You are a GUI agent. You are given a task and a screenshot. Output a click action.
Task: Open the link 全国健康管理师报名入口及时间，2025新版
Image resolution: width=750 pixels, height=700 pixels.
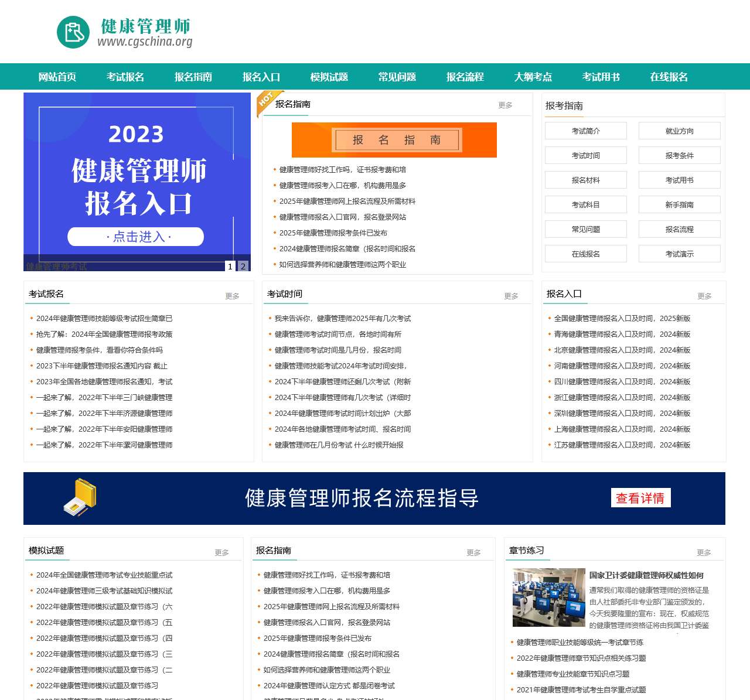pos(622,319)
